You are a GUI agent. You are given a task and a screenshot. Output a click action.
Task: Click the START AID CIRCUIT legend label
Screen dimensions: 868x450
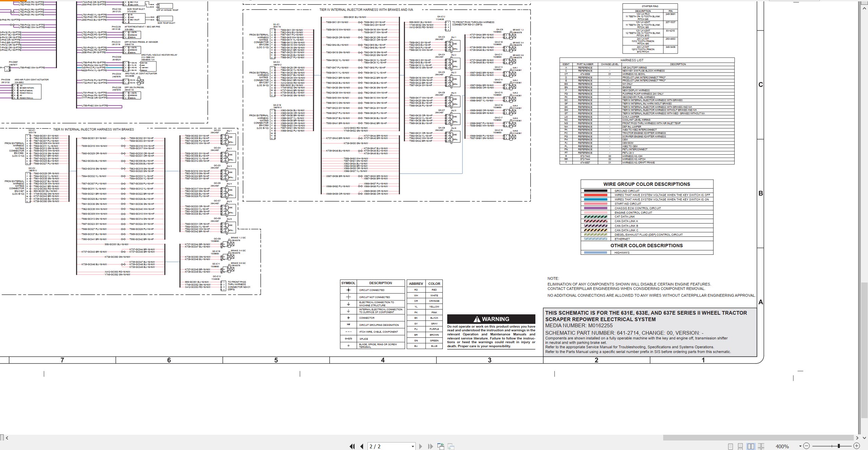point(628,204)
